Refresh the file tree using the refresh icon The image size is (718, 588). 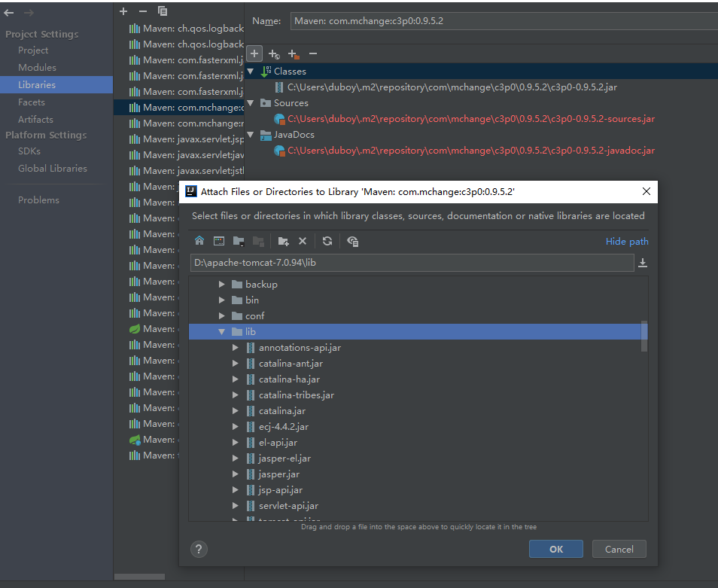pyautogui.click(x=327, y=241)
